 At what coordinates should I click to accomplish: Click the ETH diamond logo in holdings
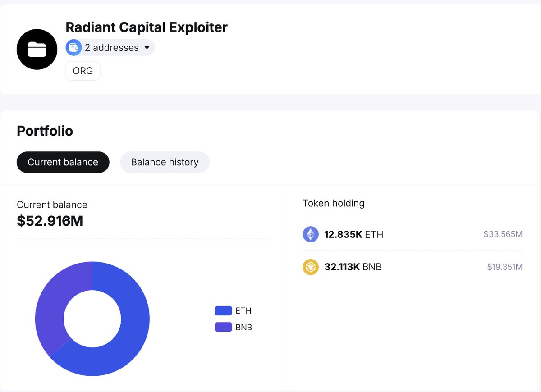coord(311,234)
